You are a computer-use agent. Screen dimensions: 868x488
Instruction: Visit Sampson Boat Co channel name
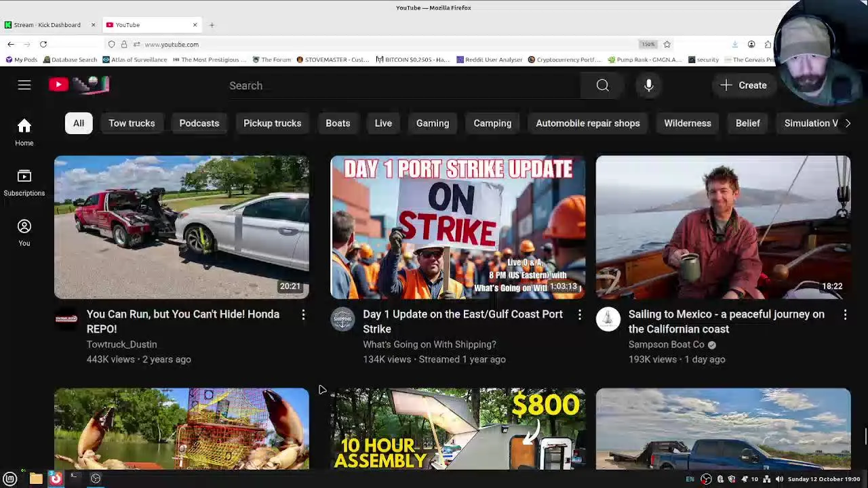pyautogui.click(x=667, y=344)
